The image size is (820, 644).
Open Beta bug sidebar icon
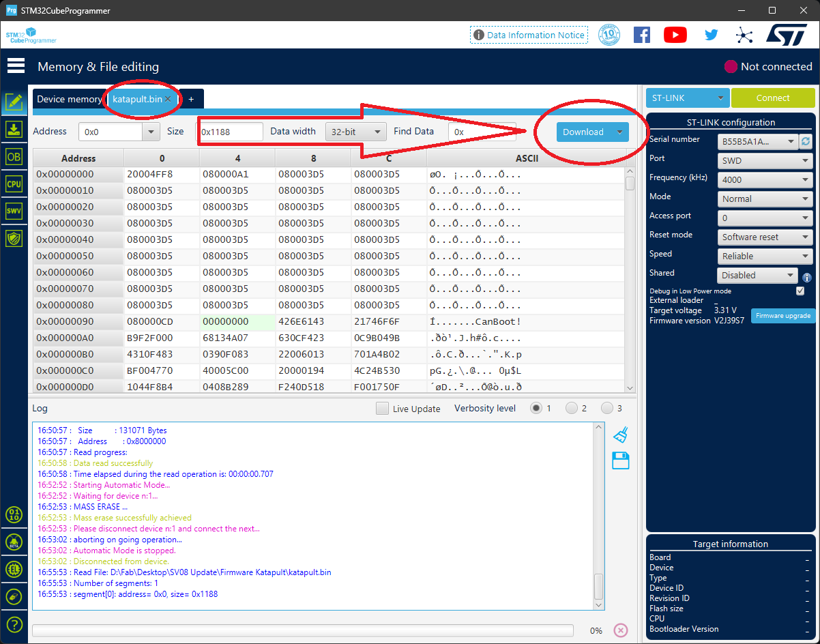[14, 542]
